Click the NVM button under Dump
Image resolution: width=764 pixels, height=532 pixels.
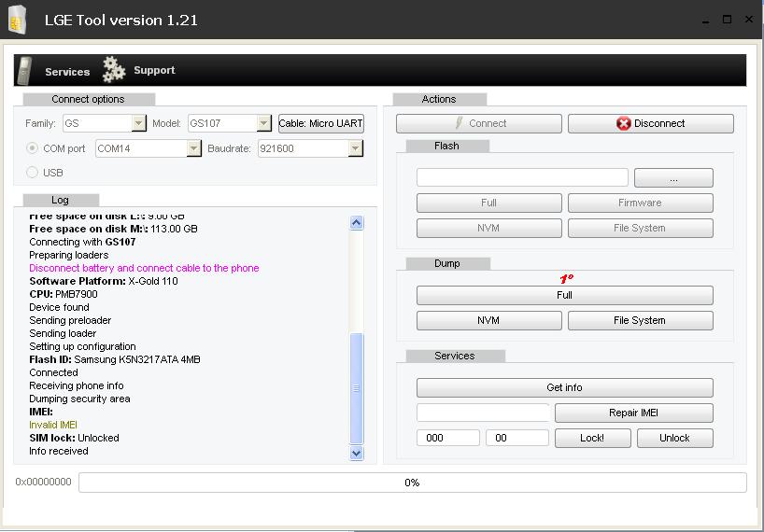point(488,321)
